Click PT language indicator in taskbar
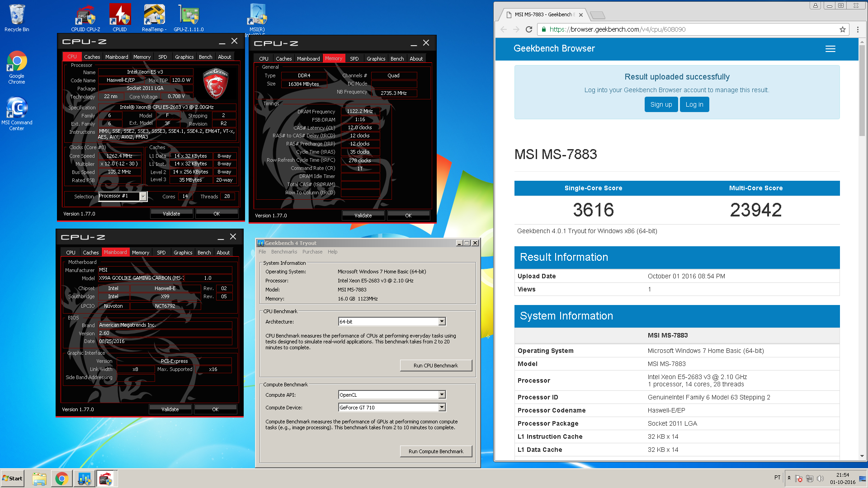The height and width of the screenshot is (488, 868). tap(777, 478)
